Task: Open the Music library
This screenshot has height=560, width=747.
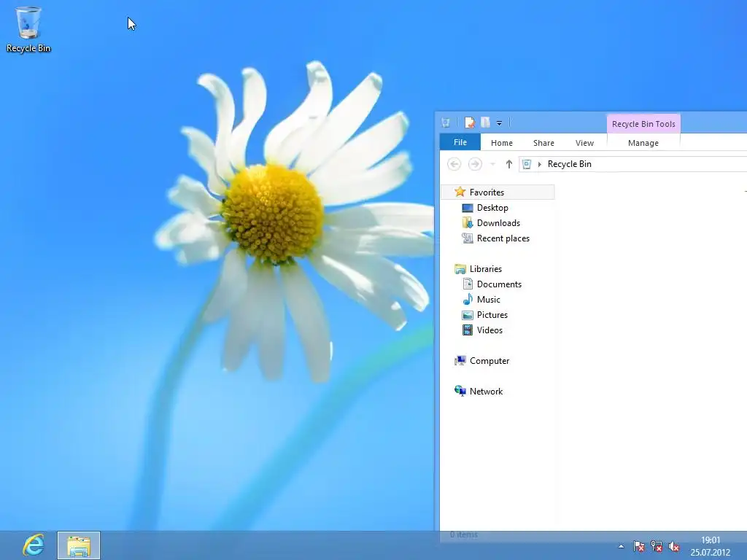Action: (x=488, y=300)
